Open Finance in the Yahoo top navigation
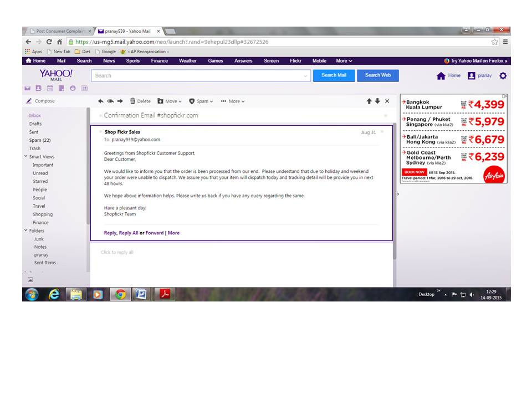 coord(159,61)
